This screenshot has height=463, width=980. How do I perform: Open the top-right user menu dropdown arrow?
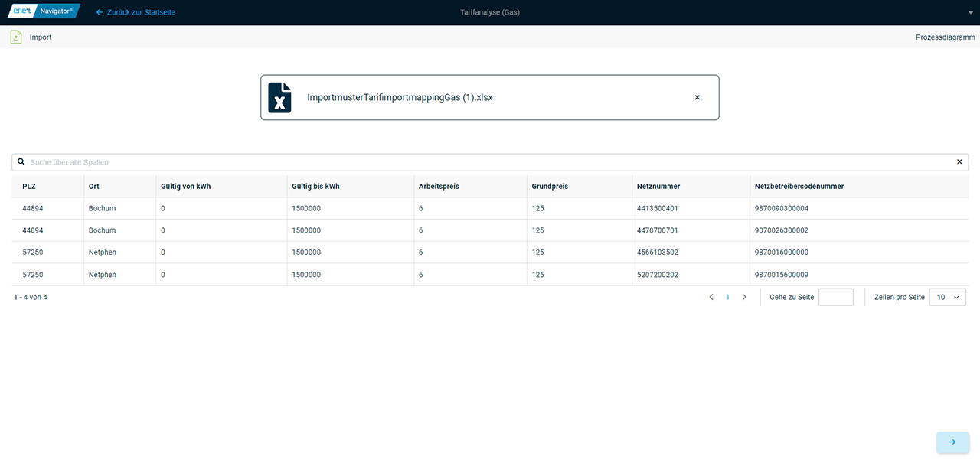(970, 13)
